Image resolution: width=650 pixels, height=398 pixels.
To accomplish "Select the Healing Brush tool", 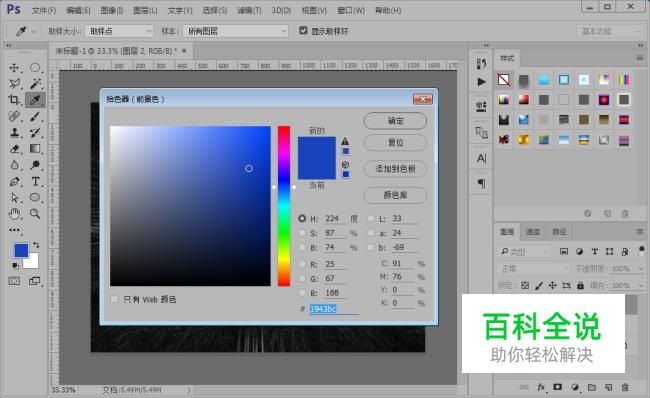I will click(15, 116).
